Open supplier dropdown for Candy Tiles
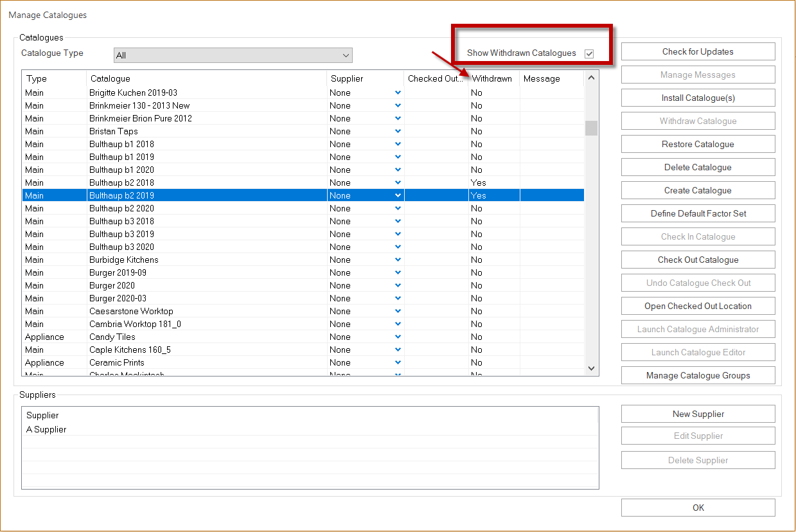The width and height of the screenshot is (796, 532). point(398,337)
